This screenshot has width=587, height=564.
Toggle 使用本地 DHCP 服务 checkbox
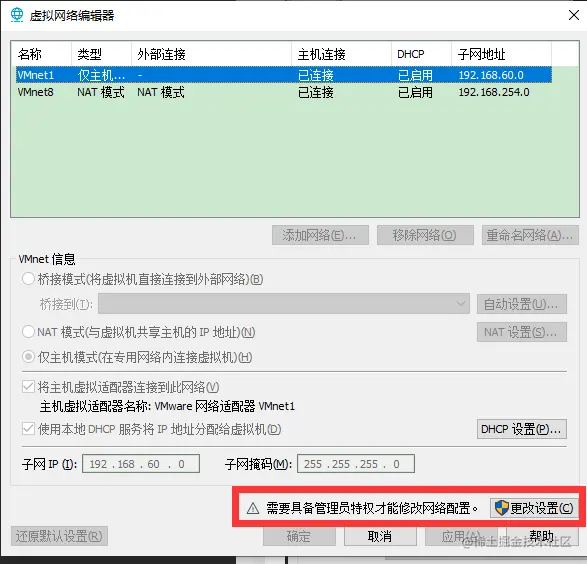pos(28,429)
